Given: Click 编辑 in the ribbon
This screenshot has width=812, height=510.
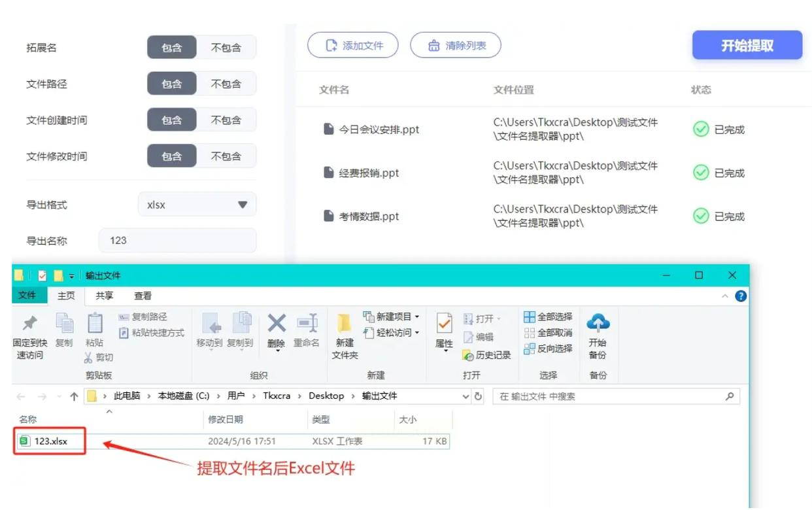Looking at the screenshot, I should click(x=479, y=337).
